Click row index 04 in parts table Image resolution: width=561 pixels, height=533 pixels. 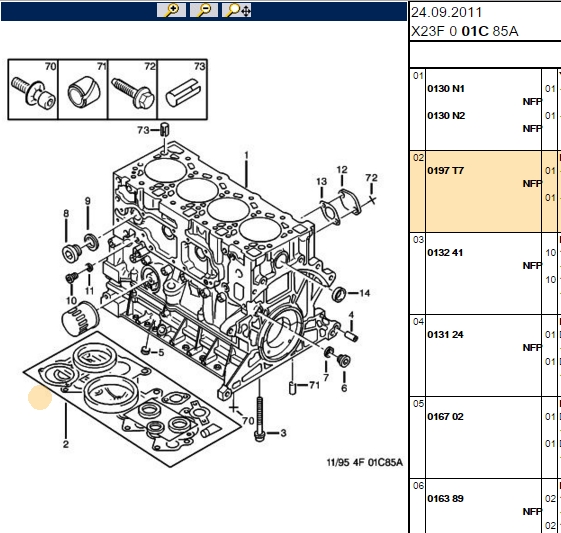(x=418, y=322)
